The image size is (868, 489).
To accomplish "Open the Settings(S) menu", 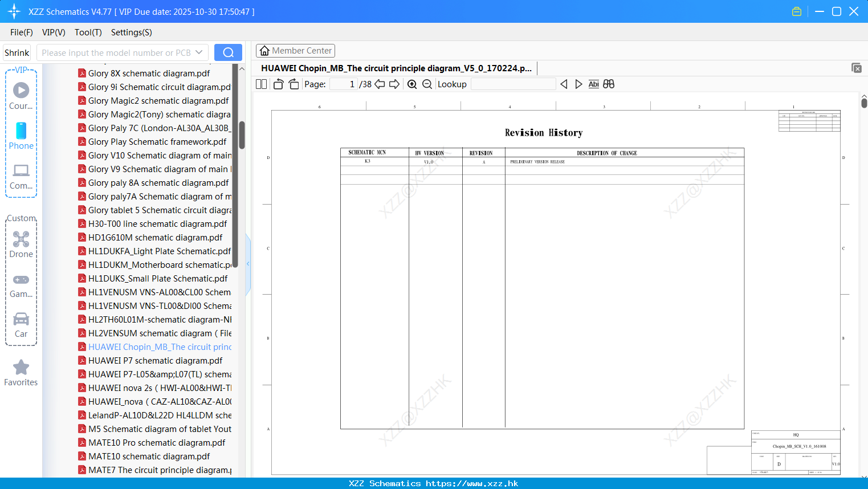I will (x=132, y=32).
